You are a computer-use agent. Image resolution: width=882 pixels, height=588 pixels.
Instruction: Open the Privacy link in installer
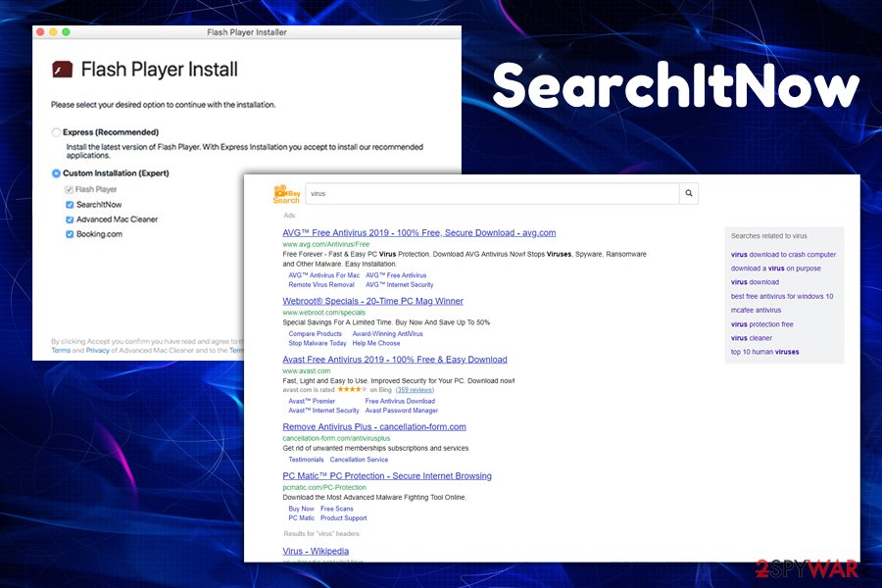pyautogui.click(x=97, y=351)
